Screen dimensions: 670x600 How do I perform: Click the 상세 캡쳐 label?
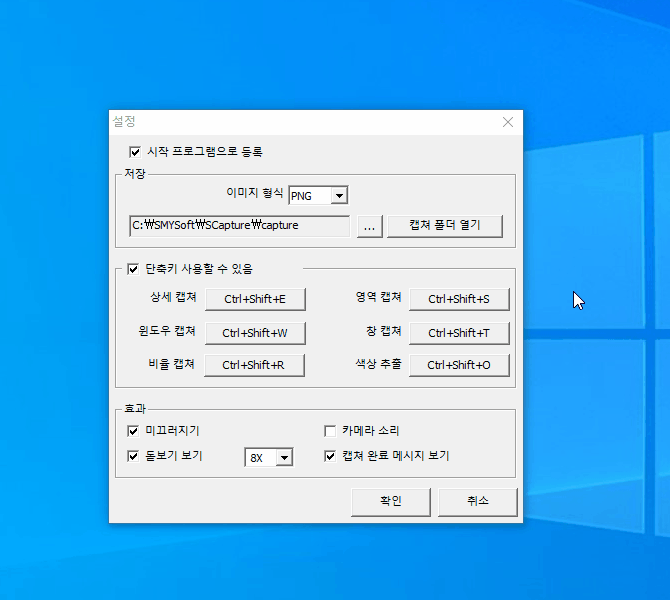[173, 297]
